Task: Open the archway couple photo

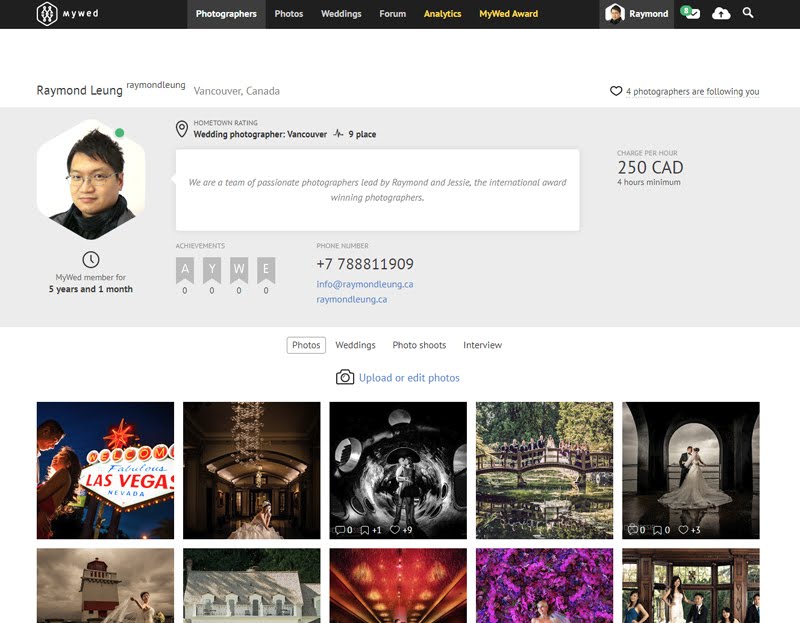Action: (691, 470)
